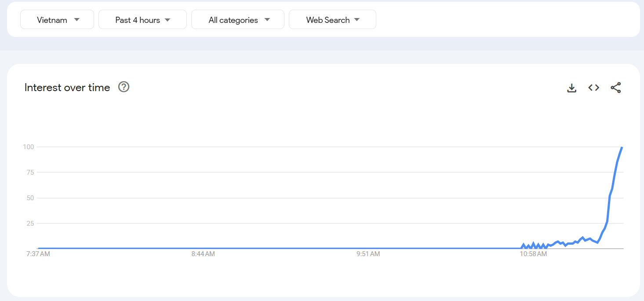
Task: Change the Web Search type dropdown
Action: pos(332,20)
